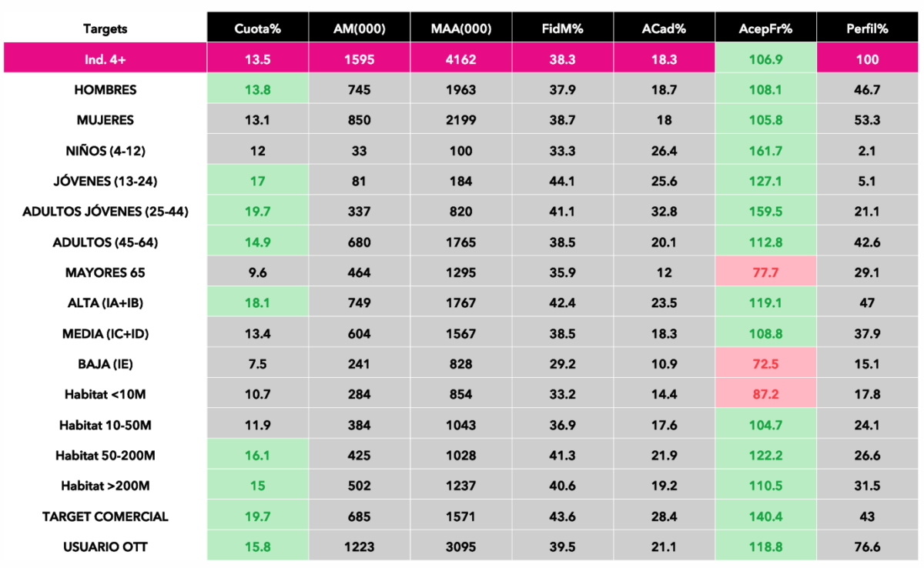Click the AcepFr% column header

point(765,29)
